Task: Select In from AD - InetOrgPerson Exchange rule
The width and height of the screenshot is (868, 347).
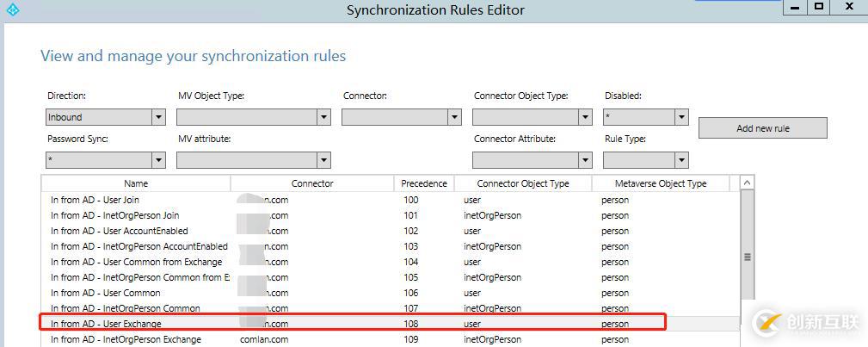Action: [x=126, y=339]
